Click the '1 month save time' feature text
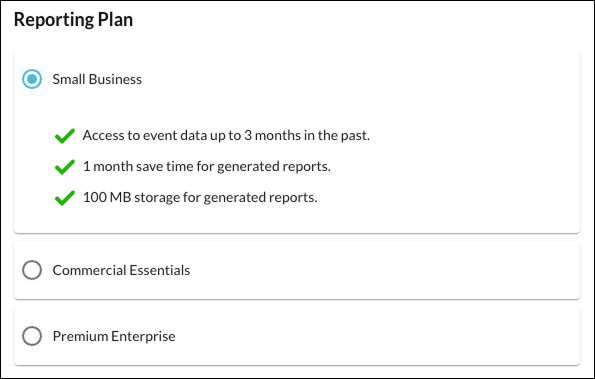Viewport: 595px width, 379px height. [207, 167]
